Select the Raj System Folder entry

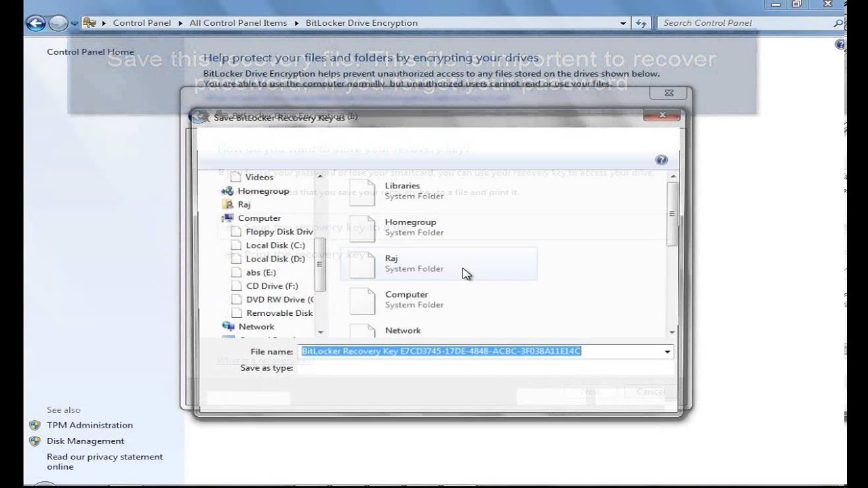[439, 264]
